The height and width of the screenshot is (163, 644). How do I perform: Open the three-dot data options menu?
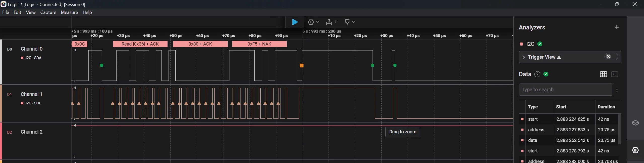pyautogui.click(x=617, y=90)
